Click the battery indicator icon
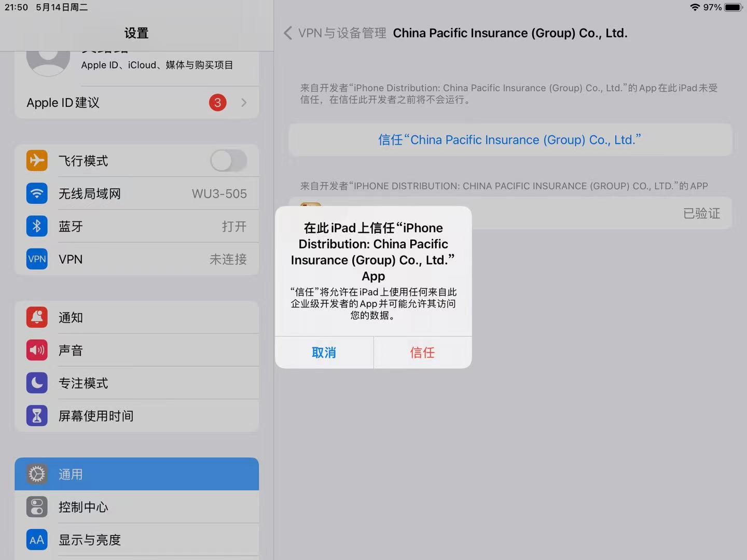This screenshot has height=560, width=747. [x=734, y=7]
